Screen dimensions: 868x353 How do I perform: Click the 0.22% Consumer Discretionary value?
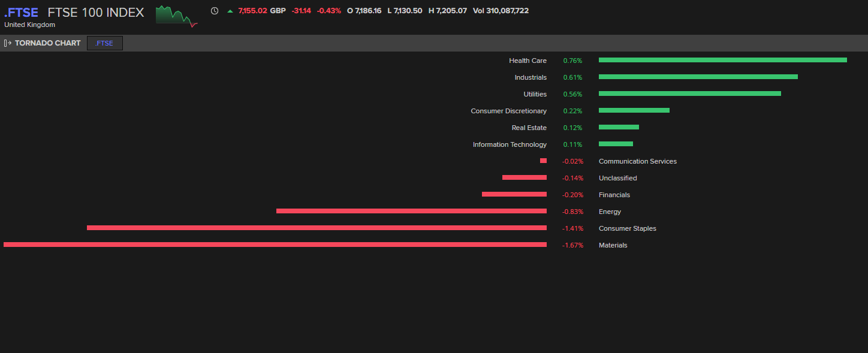pos(572,111)
